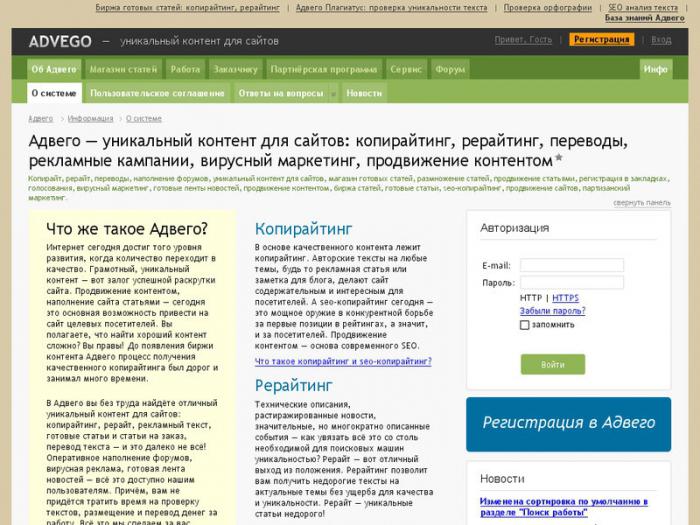This screenshot has height=525, width=700.
Task: Open «База знаний Адвего» link
Action: [645, 18]
